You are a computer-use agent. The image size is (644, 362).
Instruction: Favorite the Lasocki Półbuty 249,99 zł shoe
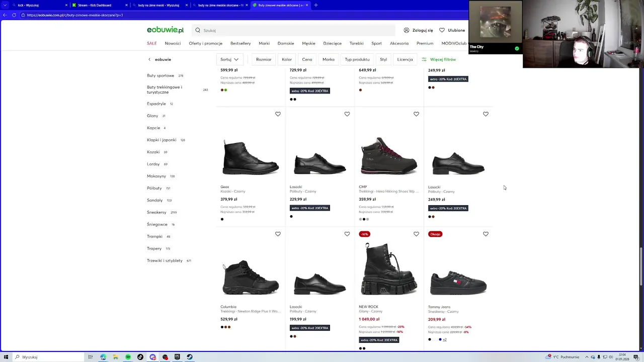(x=486, y=114)
